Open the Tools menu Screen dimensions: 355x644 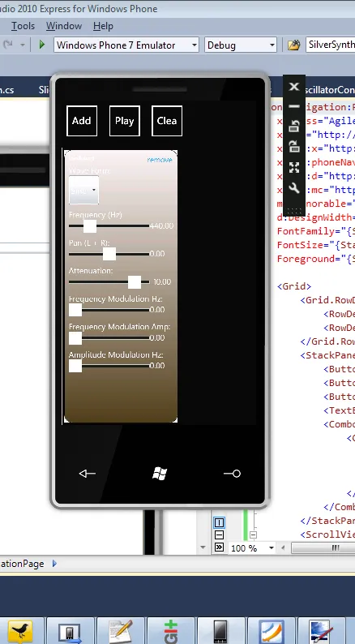(x=23, y=26)
